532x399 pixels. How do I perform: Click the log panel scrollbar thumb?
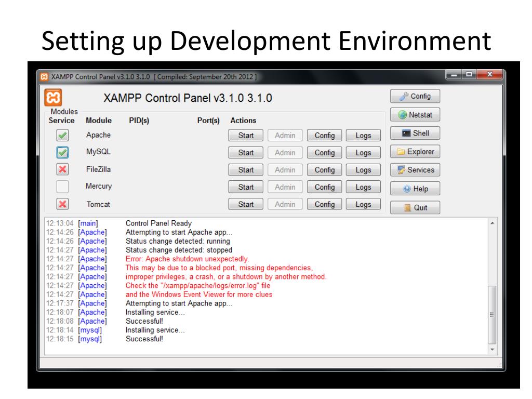[493, 315]
